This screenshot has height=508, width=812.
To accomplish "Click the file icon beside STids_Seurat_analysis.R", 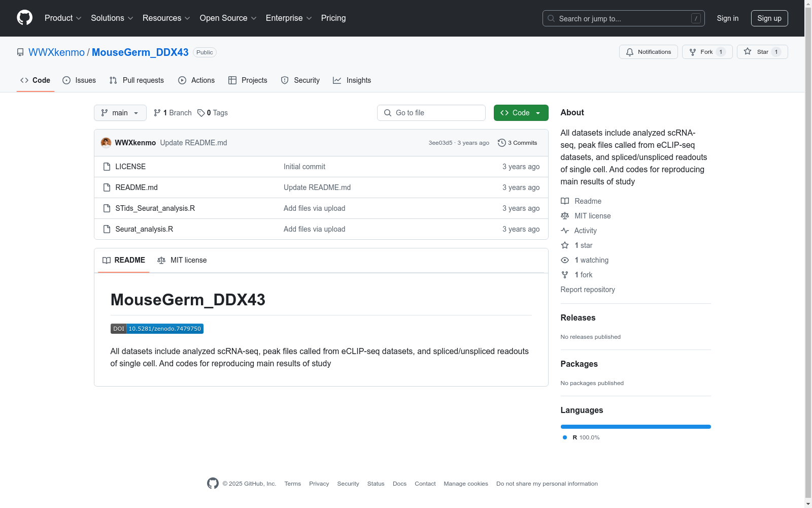I will pyautogui.click(x=107, y=208).
